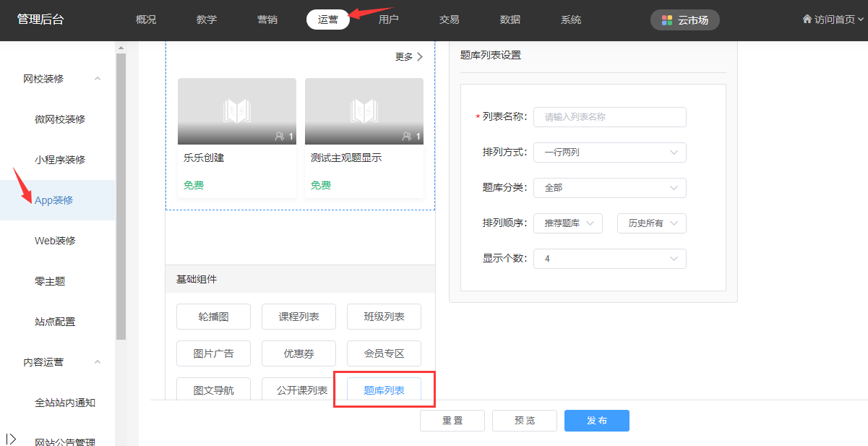Click the sidebar collapse icon at bottom left
The image size is (868, 446).
[11, 439]
